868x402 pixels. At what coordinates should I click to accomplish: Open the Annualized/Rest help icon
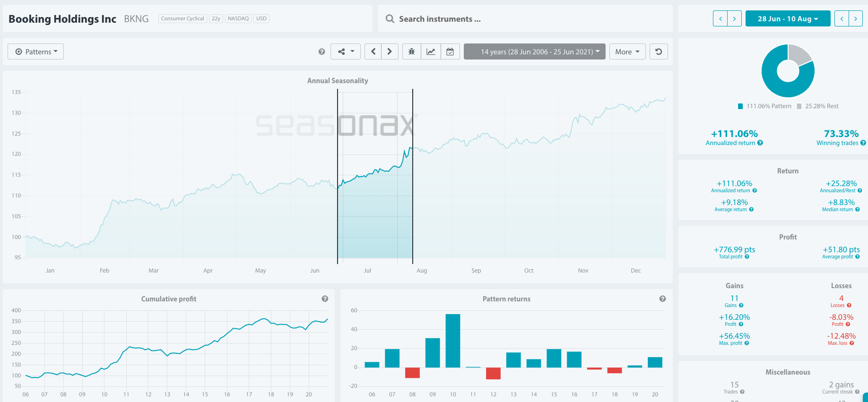tap(859, 191)
